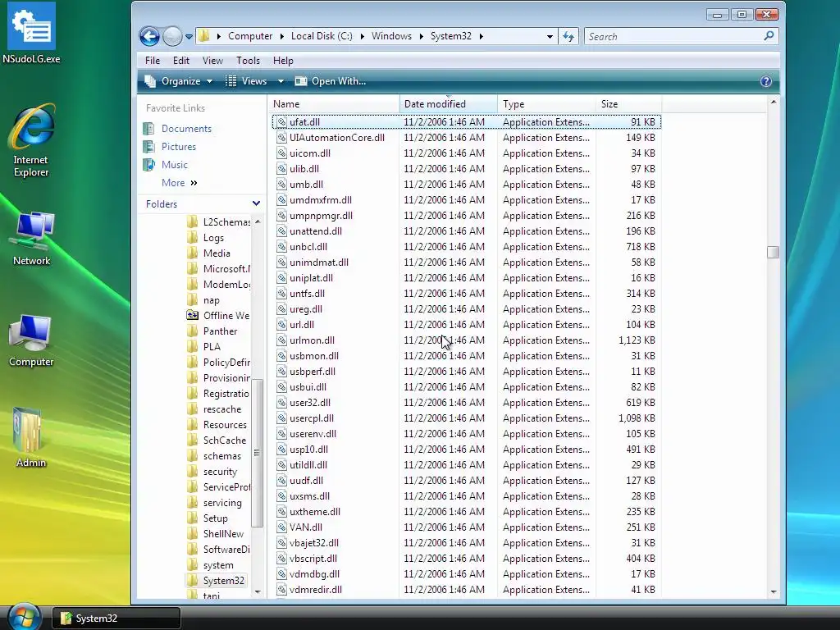
Task: Open recent pages dropdown beside nav arrows
Action: pyautogui.click(x=189, y=37)
